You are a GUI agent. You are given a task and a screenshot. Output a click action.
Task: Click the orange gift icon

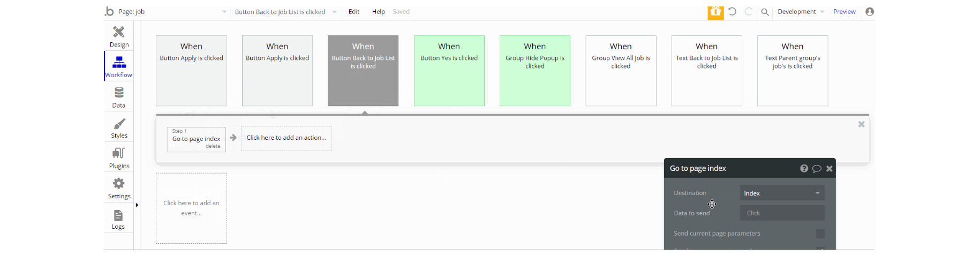pyautogui.click(x=715, y=12)
